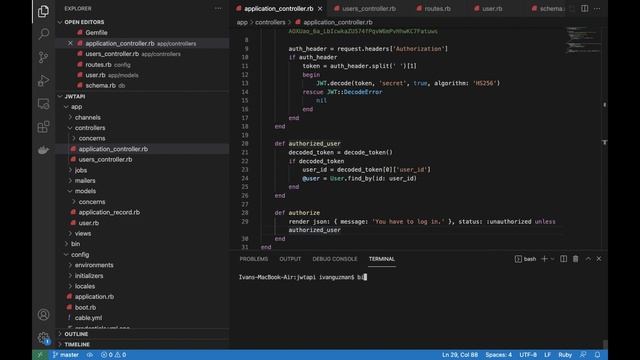Open launch profile dropdown next to plus
Screen dimensions: 640x360
tap(552, 259)
